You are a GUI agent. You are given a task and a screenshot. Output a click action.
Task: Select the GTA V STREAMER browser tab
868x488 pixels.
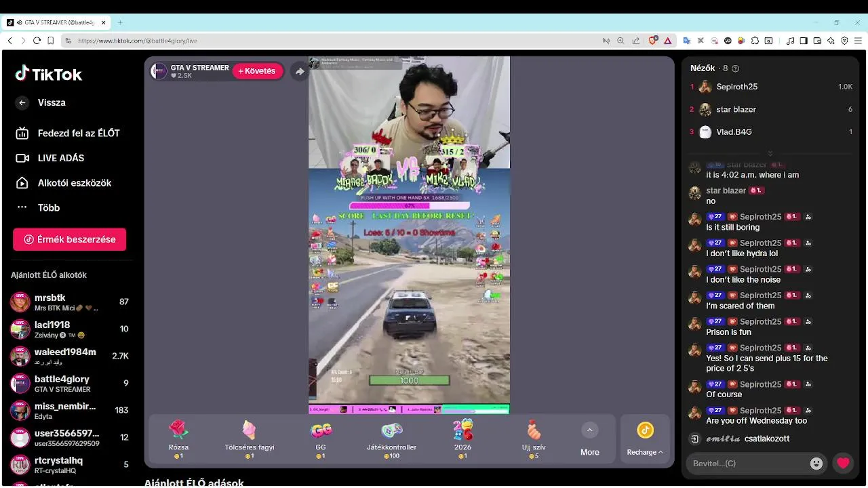tap(57, 22)
